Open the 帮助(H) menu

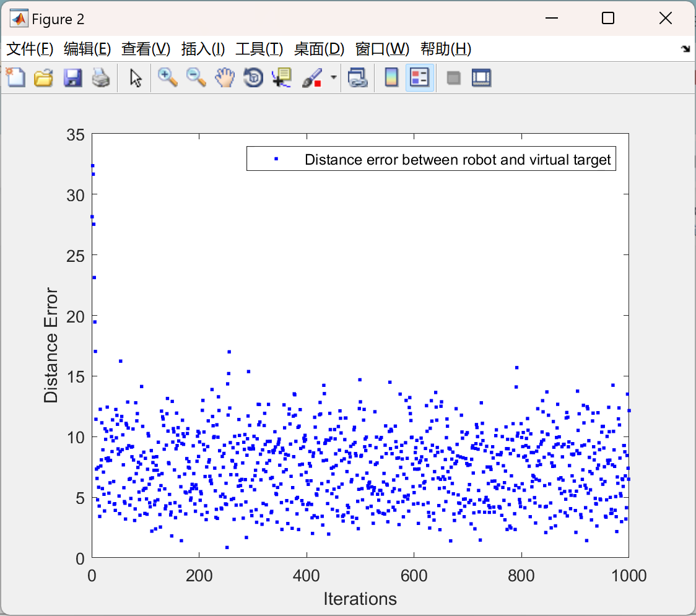pos(446,49)
